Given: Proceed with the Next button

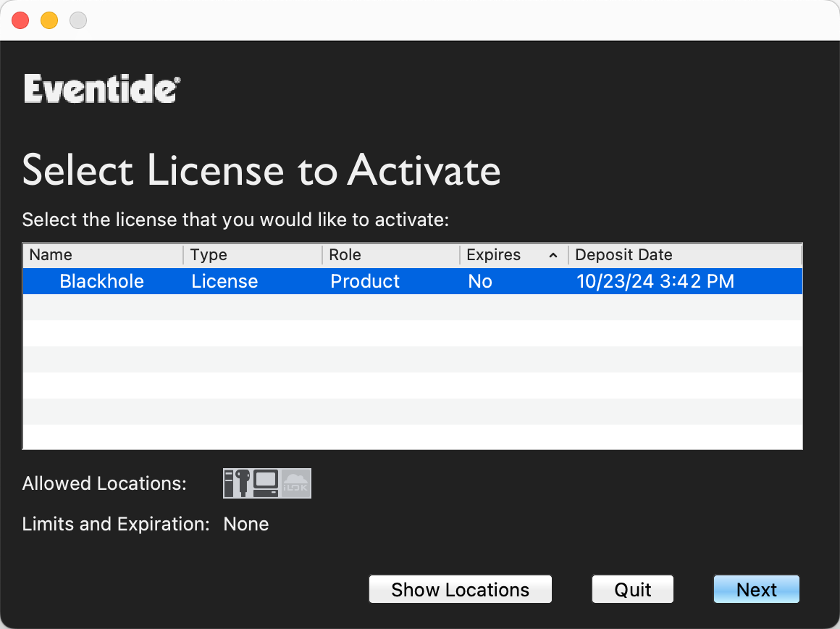Looking at the screenshot, I should [x=757, y=589].
